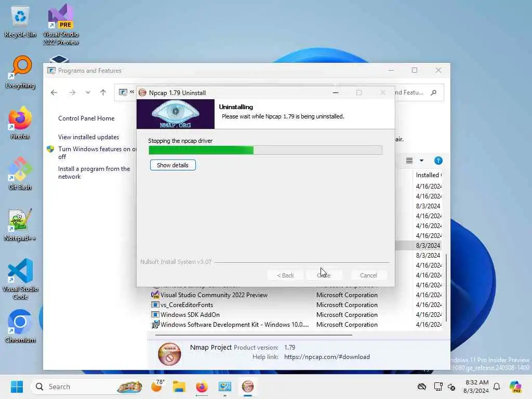This screenshot has width=532, height=399.
Task: Open the Notepad++ desktop icon
Action: [x=20, y=225]
